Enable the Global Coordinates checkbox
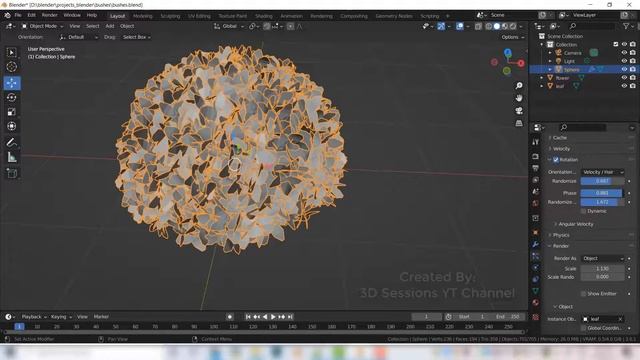Viewport: 640px width, 360px height. point(583,328)
